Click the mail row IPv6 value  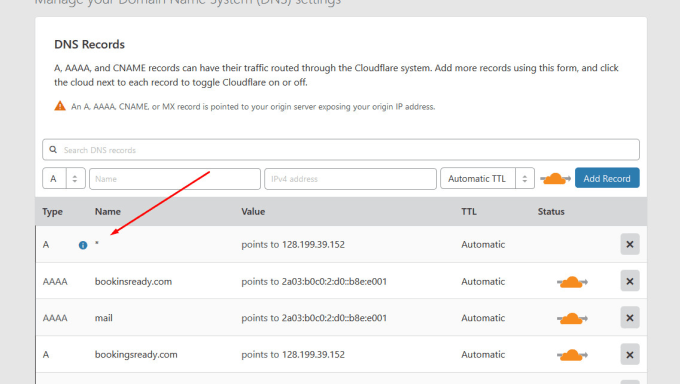pos(314,318)
